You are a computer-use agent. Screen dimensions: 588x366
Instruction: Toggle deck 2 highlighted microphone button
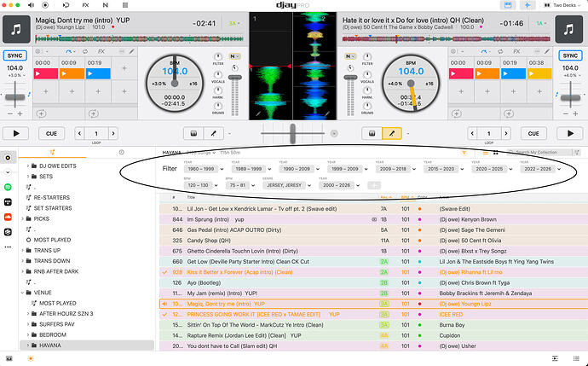(x=392, y=133)
